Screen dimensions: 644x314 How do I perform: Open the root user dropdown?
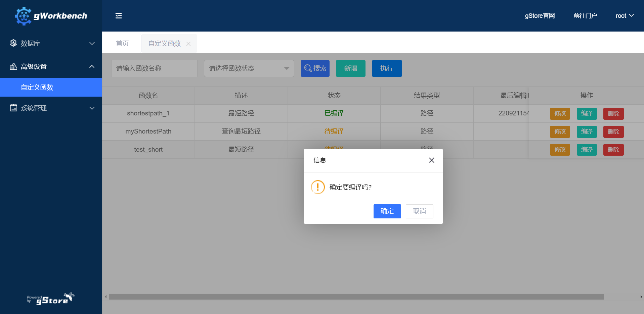click(x=624, y=16)
